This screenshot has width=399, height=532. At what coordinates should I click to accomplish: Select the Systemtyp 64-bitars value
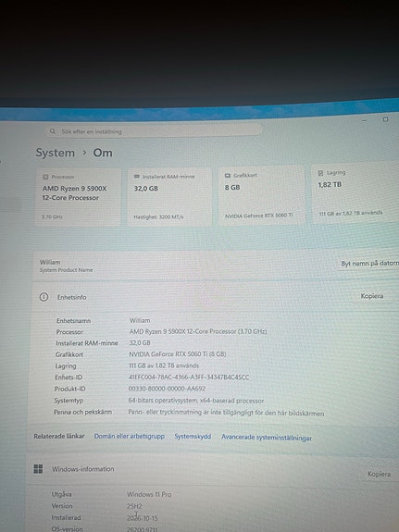pos(196,401)
